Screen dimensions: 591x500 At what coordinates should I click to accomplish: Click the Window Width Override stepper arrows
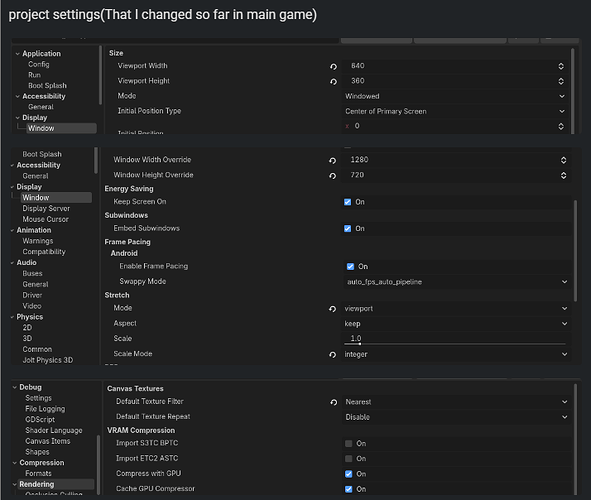click(563, 160)
